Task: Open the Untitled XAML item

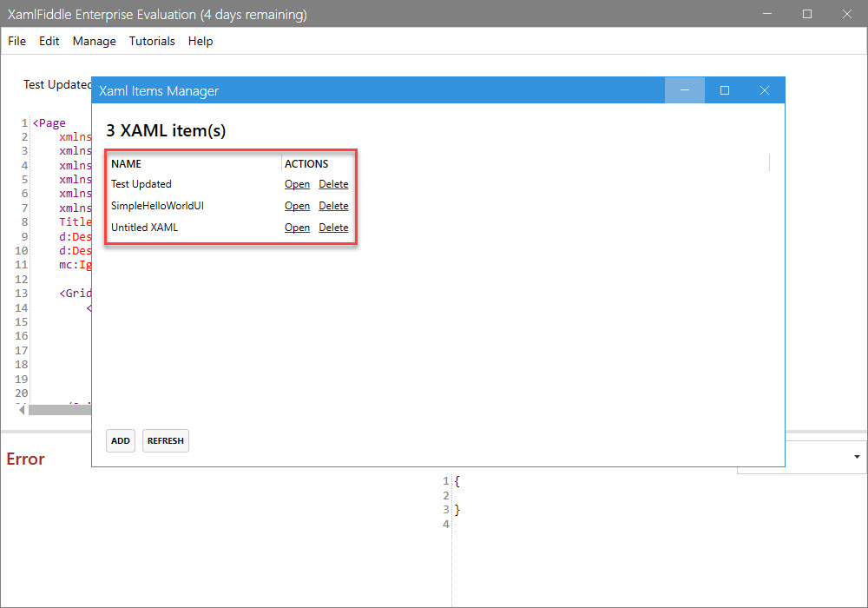Action: click(x=297, y=227)
